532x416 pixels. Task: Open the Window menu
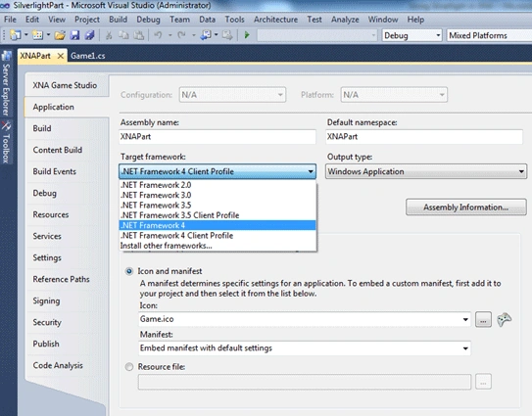pos(383,20)
